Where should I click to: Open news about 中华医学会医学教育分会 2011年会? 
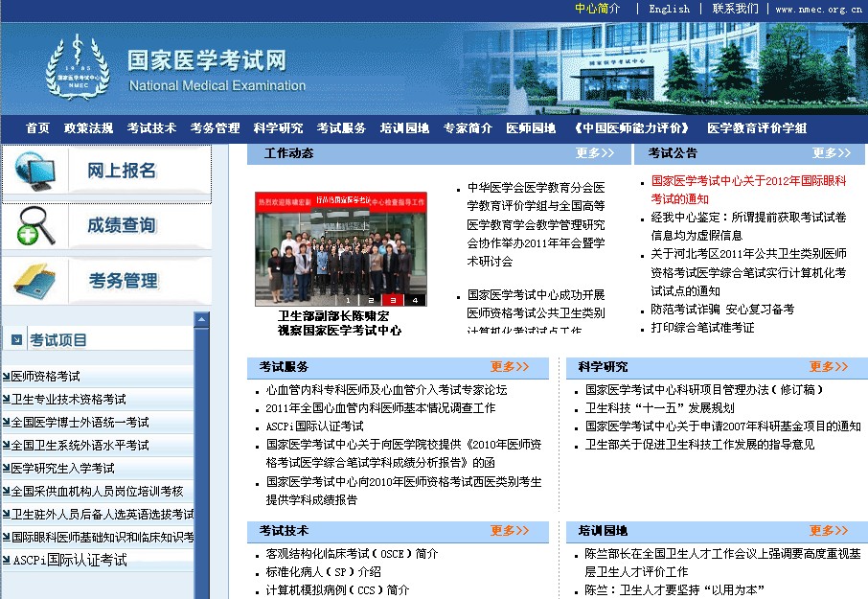(x=536, y=224)
